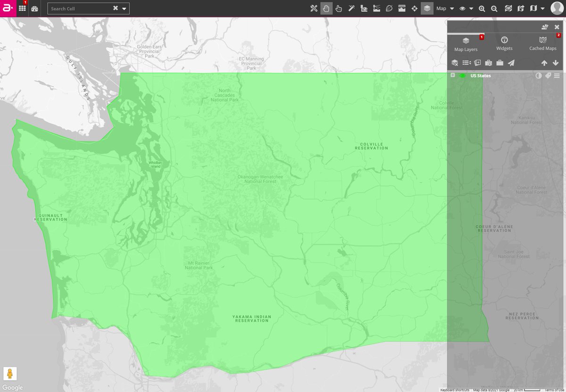
Task: Expand the folded map dropdown arrow
Action: tap(543, 8)
